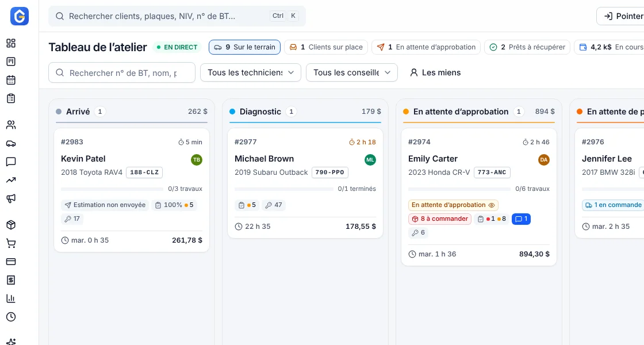Open the clipboard checklist icon in sidebar

[11, 98]
